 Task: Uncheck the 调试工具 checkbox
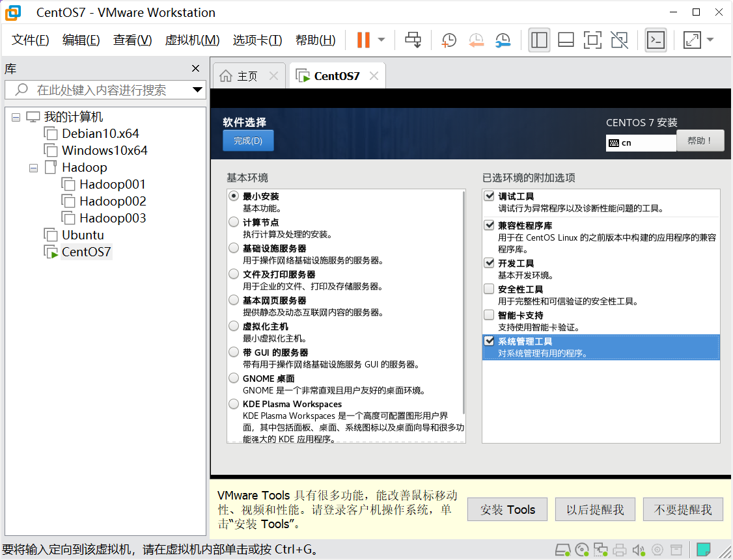(x=489, y=196)
